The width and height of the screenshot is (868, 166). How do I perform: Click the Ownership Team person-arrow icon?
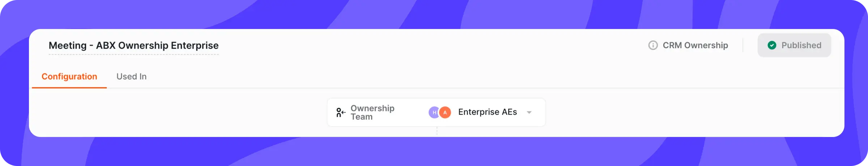point(341,112)
